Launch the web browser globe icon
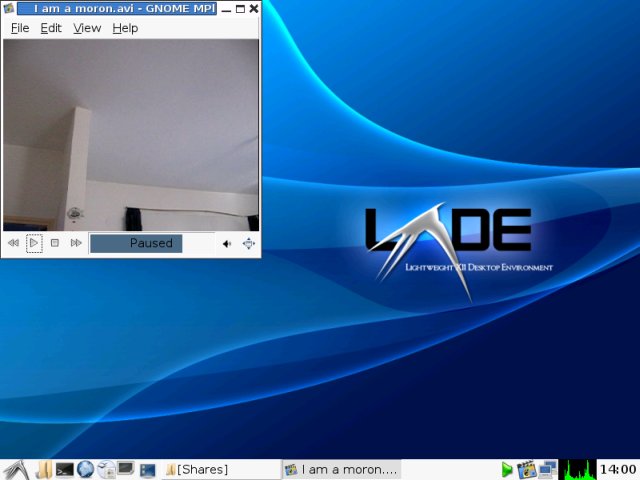This screenshot has height=480, width=640. tap(85, 469)
